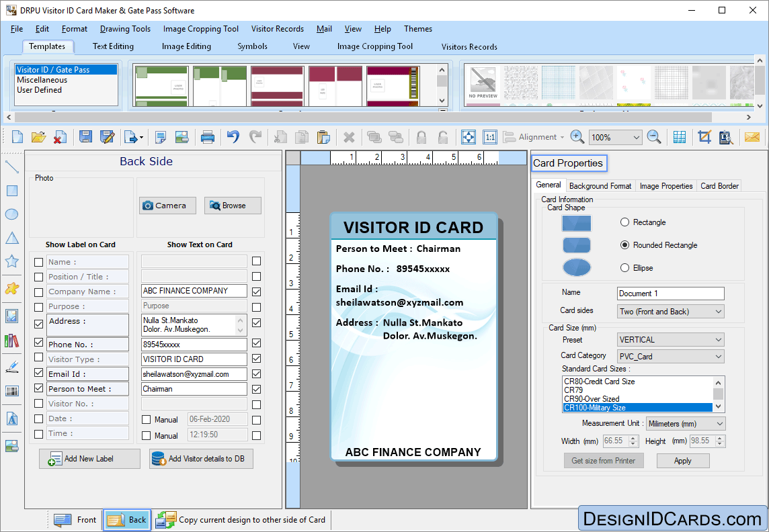Screen dimensions: 769x532
Task: Open the Visitor Records menu
Action: [x=277, y=29]
